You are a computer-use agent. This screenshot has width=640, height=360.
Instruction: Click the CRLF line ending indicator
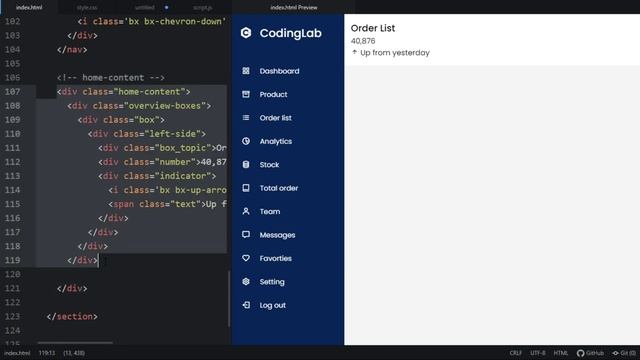pos(516,353)
